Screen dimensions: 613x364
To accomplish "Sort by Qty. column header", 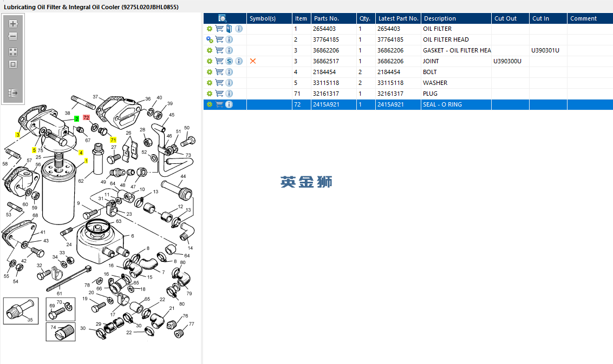I will tap(366, 18).
